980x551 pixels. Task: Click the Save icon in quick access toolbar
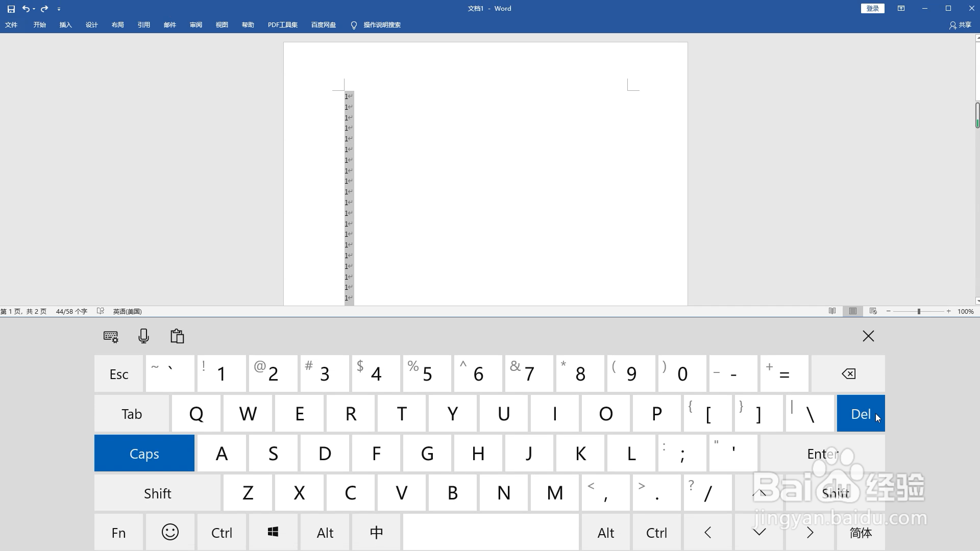[11, 9]
